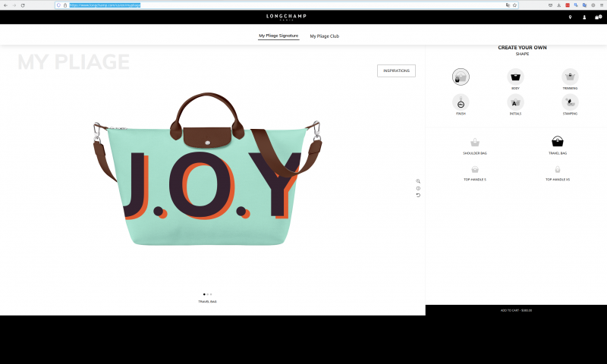Reset the bag view rotation
The width and height of the screenshot is (607, 364).
[418, 196]
